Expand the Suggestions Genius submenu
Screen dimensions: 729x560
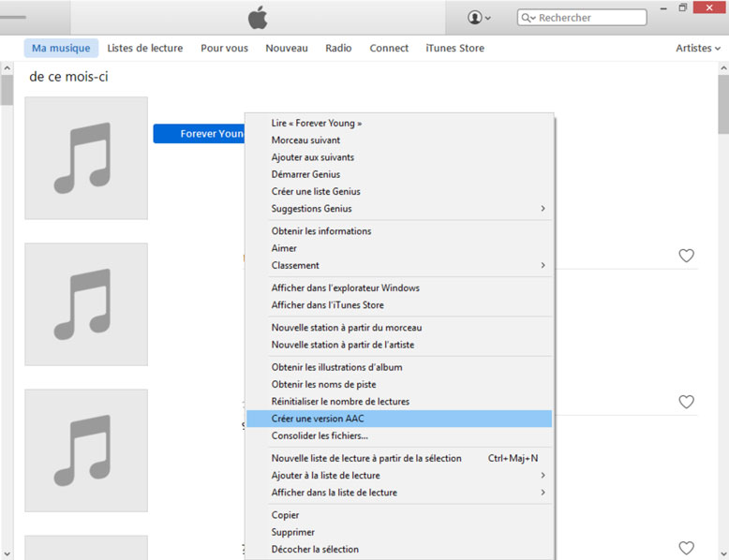(x=399, y=209)
